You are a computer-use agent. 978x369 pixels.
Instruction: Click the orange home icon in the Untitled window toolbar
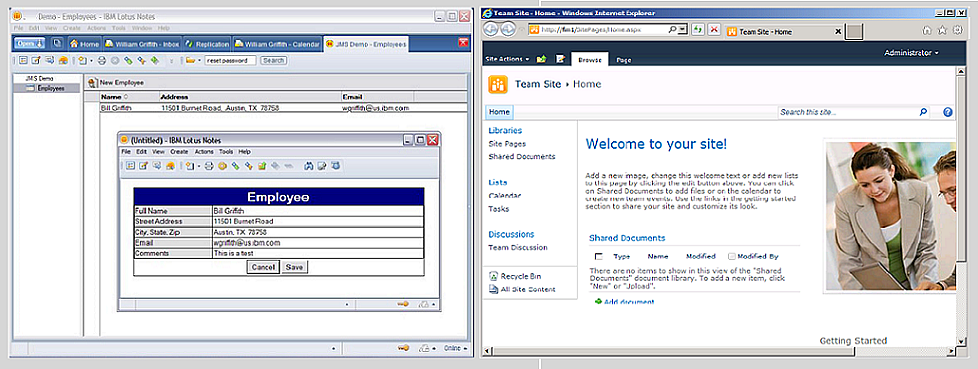coord(170,166)
